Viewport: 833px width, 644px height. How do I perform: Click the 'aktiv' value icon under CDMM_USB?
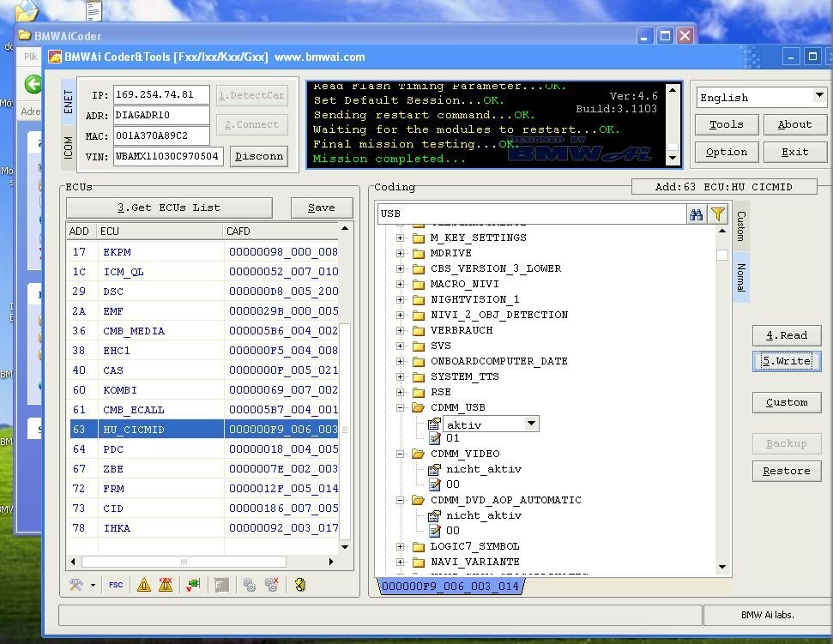tap(434, 424)
